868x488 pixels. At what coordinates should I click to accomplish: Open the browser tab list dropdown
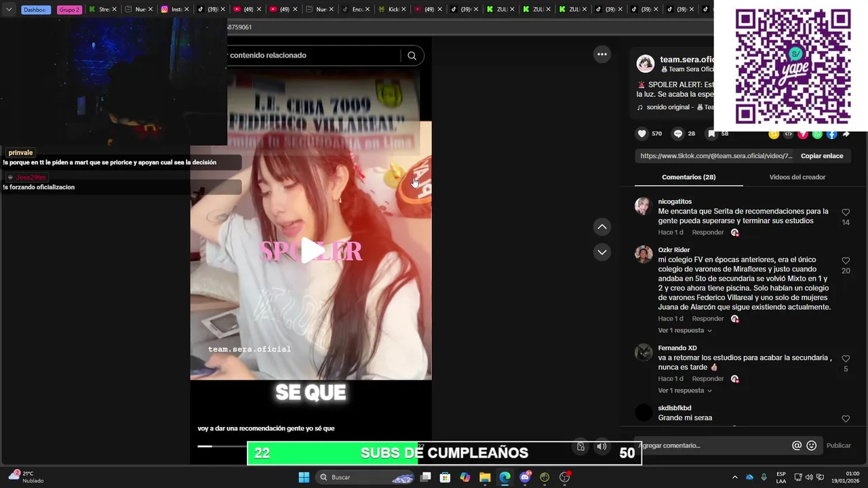[9, 9]
